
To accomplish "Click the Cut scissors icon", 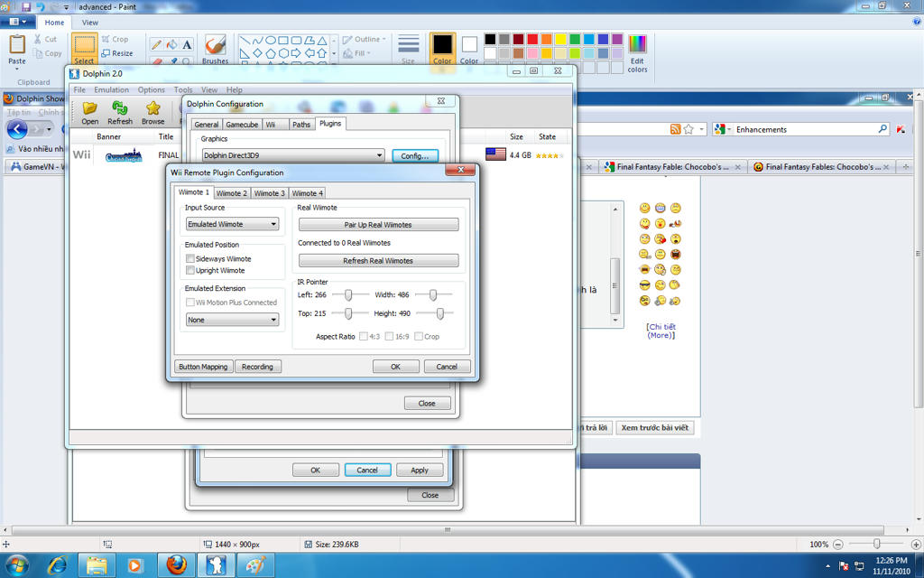I will pyautogui.click(x=38, y=39).
